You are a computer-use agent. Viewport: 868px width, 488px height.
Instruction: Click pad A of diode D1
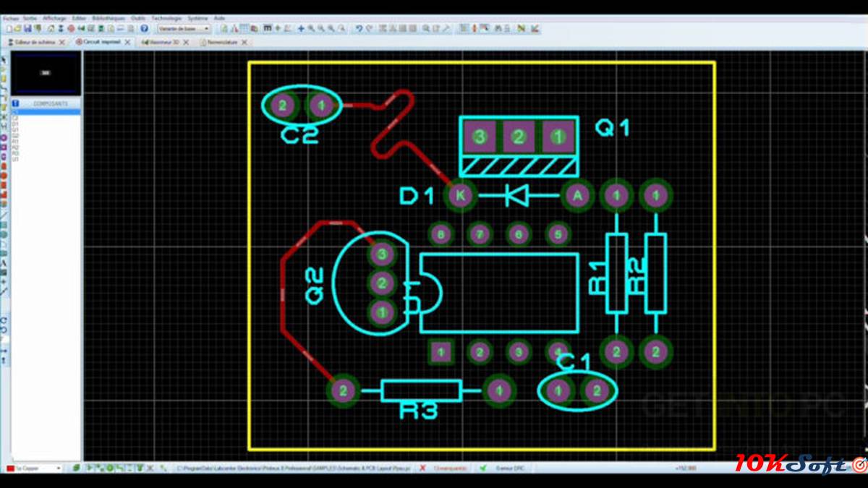577,195
